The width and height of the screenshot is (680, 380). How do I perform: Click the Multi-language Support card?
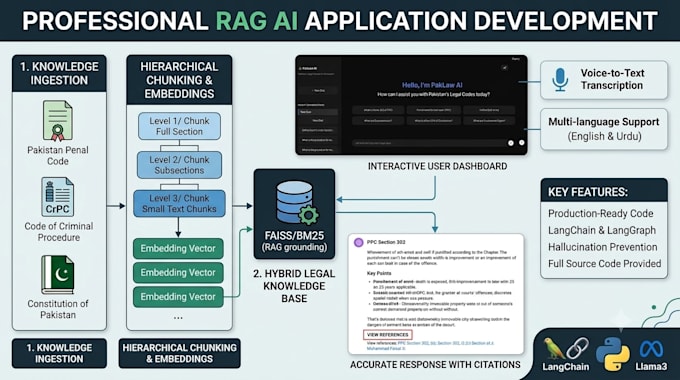coord(604,129)
